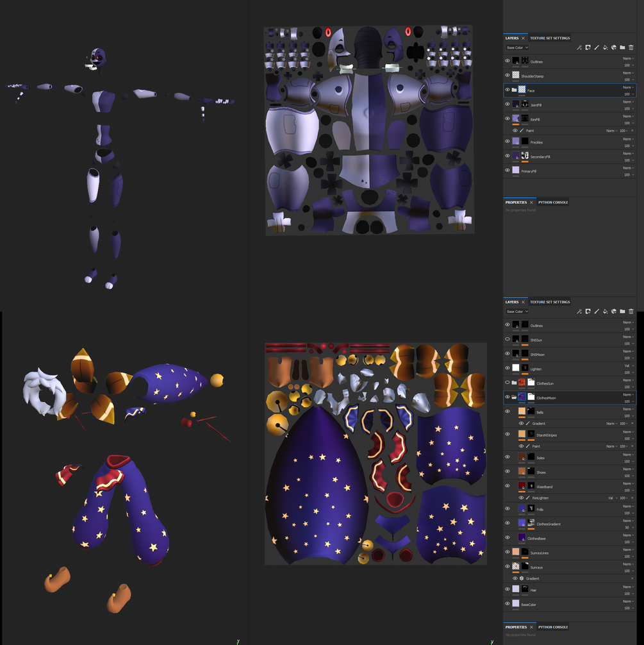Click the trash icon in lower Layers panel

(631, 312)
